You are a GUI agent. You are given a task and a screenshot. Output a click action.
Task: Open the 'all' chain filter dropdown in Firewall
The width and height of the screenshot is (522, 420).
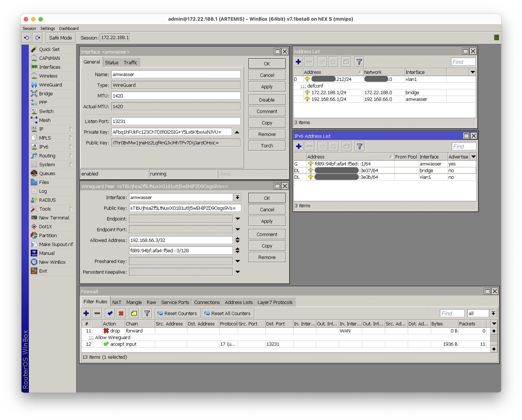coord(493,313)
